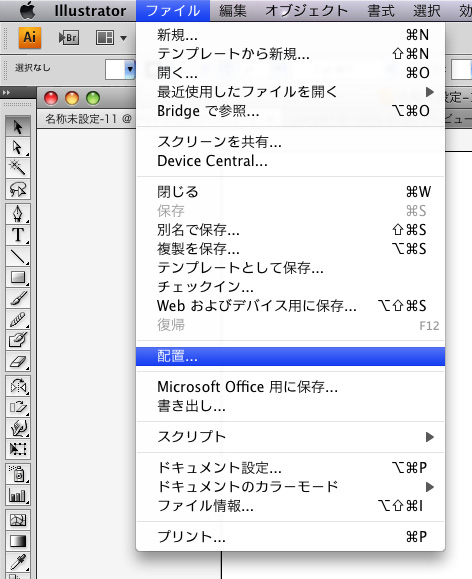Viewport: 472px width, 579px height.
Task: Select the Free Transform tool
Action: [18, 449]
